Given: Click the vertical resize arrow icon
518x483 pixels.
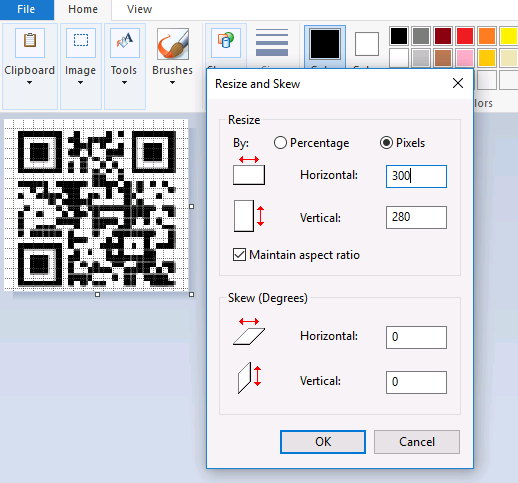Looking at the screenshot, I should (x=249, y=216).
